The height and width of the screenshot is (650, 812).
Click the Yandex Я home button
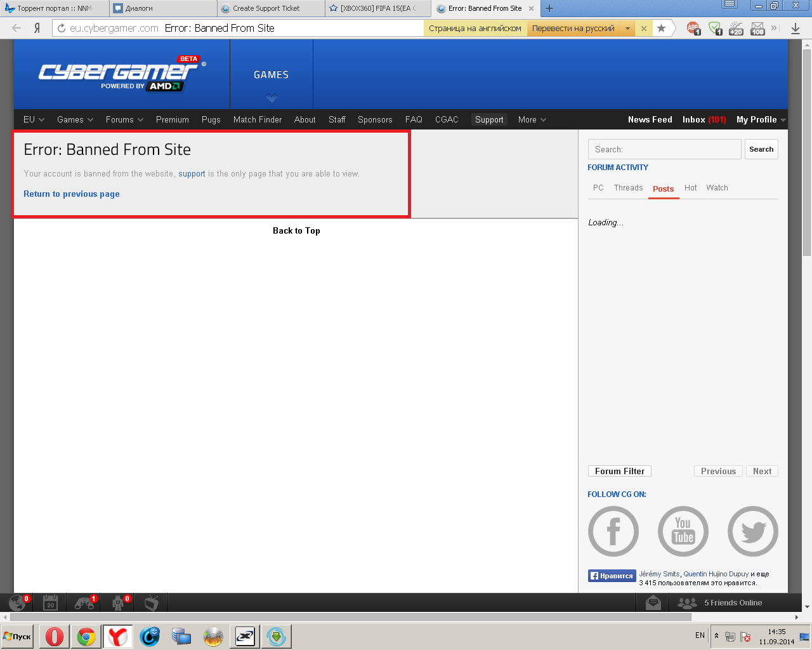[37, 28]
